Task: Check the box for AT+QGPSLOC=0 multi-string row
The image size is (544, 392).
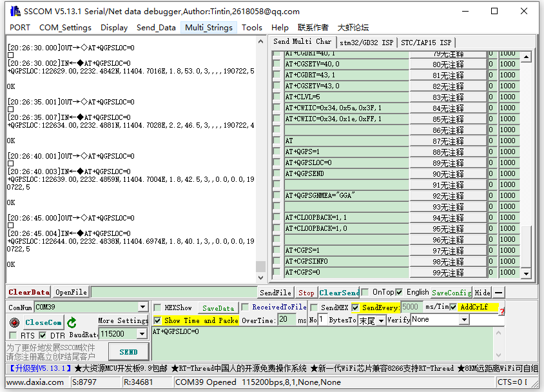Action: click(277, 162)
